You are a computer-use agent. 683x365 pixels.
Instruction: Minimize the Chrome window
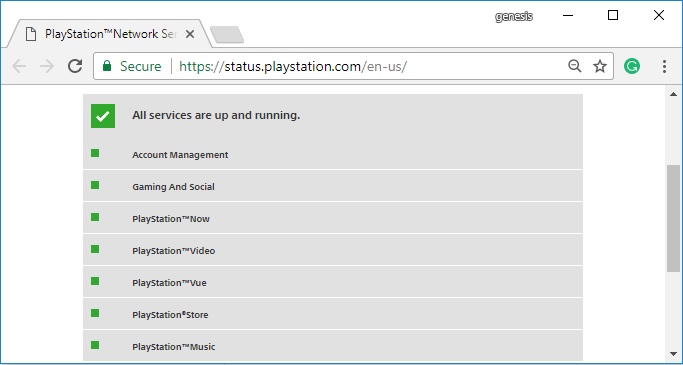pyautogui.click(x=568, y=16)
